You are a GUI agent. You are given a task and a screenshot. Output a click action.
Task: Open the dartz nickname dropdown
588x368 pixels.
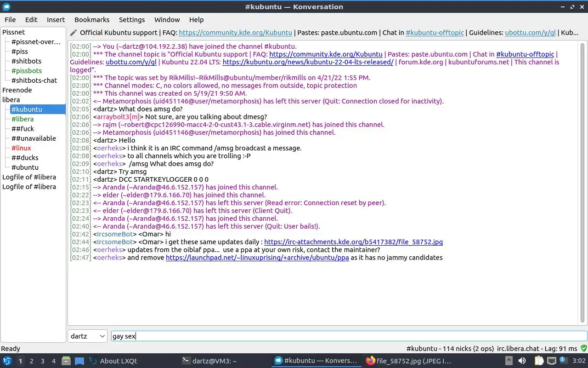(87, 336)
